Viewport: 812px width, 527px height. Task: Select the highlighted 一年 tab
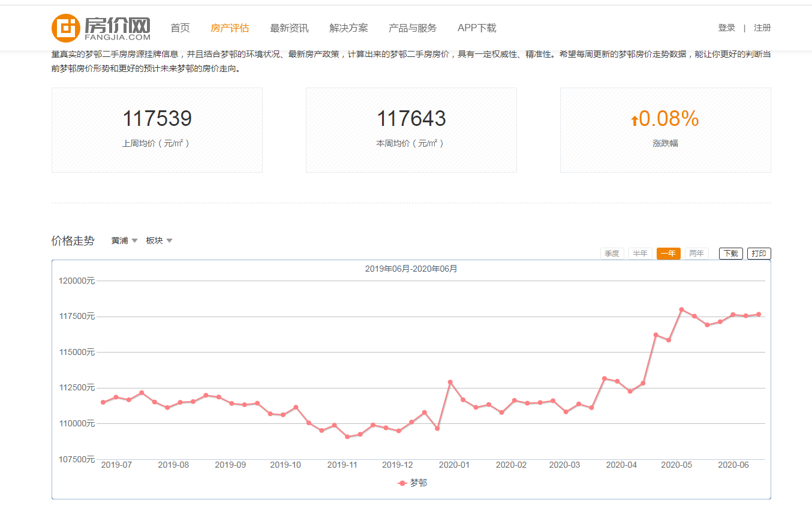[668, 253]
